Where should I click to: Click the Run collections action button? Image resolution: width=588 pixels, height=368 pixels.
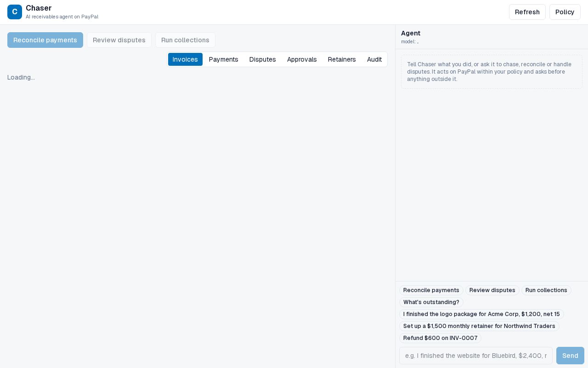tap(185, 40)
